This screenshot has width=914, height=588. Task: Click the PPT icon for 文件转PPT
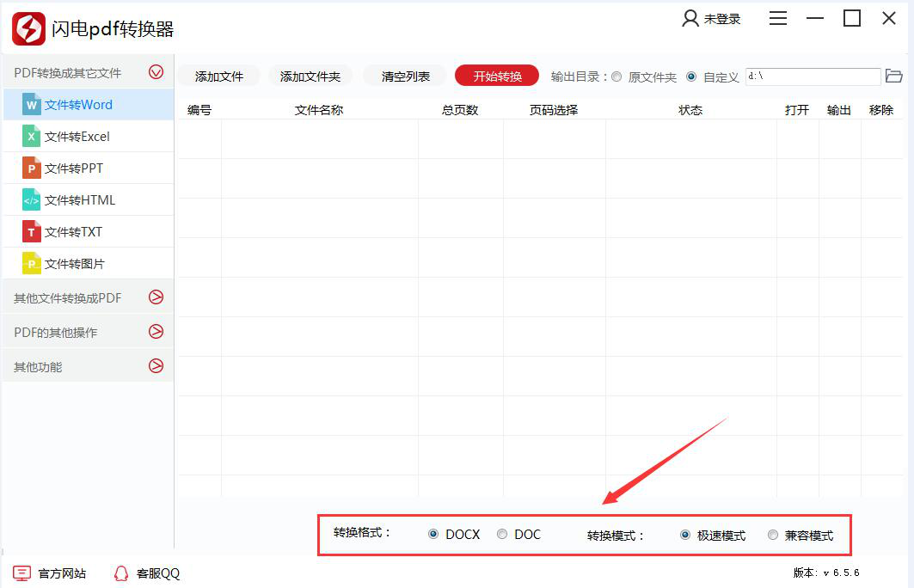tap(32, 168)
